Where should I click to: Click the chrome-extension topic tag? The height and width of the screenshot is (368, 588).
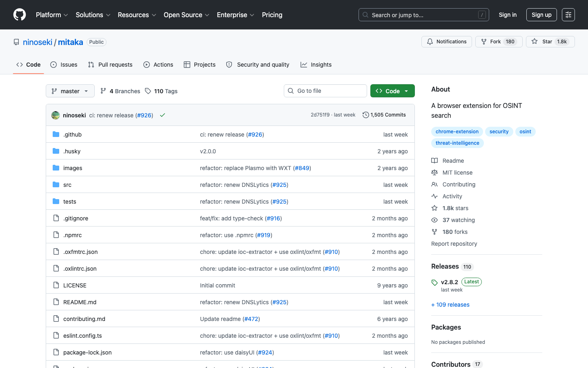(457, 132)
